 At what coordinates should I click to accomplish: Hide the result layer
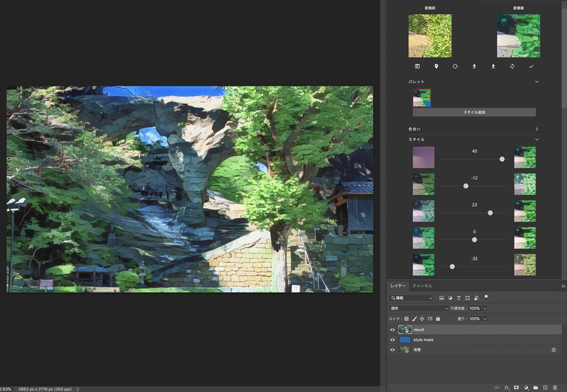[x=393, y=330]
